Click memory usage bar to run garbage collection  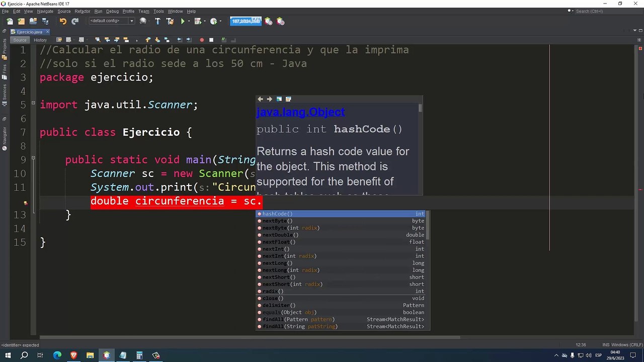[246, 21]
